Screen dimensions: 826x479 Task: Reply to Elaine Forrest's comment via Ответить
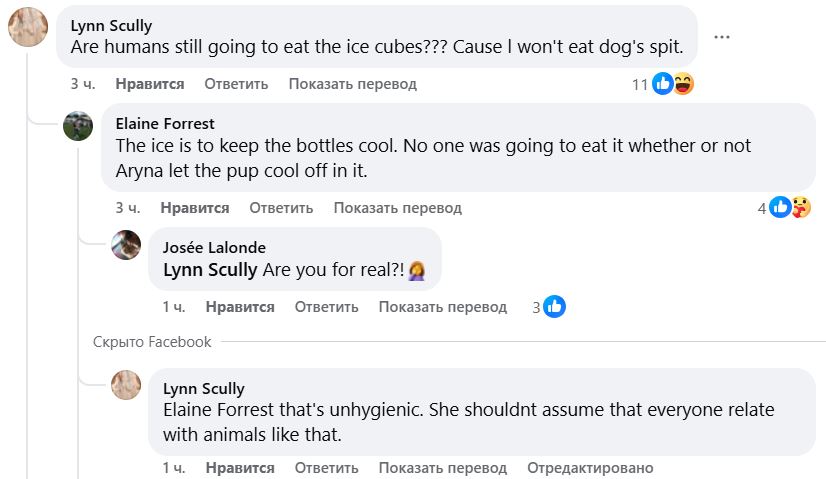point(281,208)
